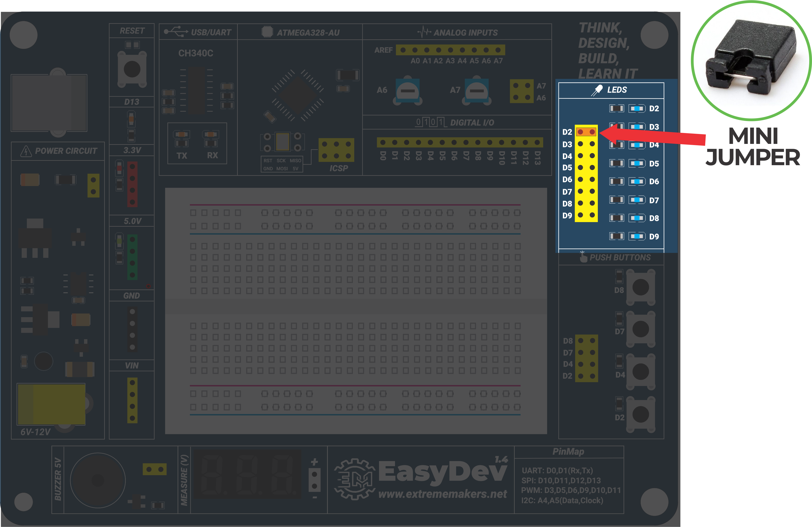Click the 'SPI: D10,D11,D12,D13' PinMap line
Image resolution: width=812 pixels, height=527 pixels.
[561, 480]
